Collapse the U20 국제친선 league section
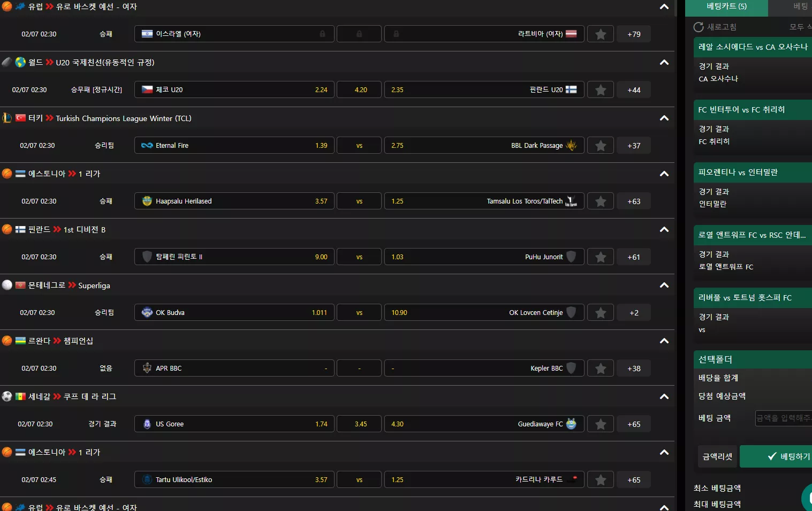Image resolution: width=812 pixels, height=511 pixels. pos(664,63)
